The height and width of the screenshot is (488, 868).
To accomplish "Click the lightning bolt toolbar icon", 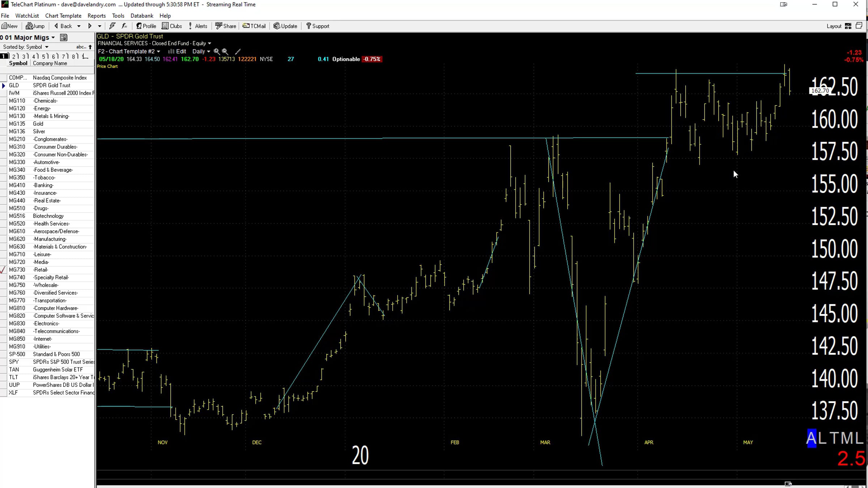I will [x=112, y=26].
